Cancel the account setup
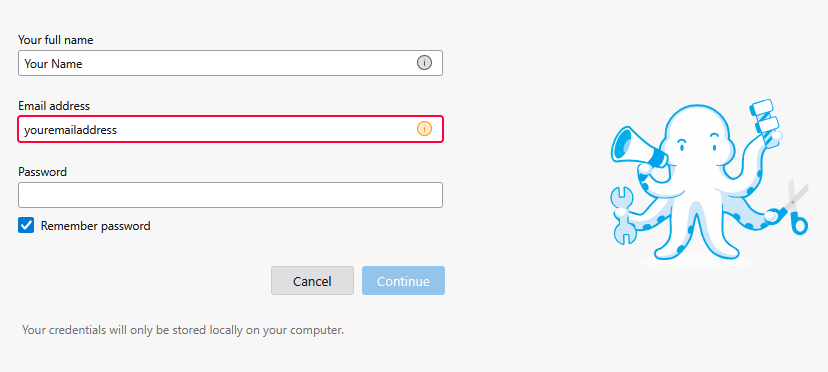828x372 pixels. click(312, 281)
